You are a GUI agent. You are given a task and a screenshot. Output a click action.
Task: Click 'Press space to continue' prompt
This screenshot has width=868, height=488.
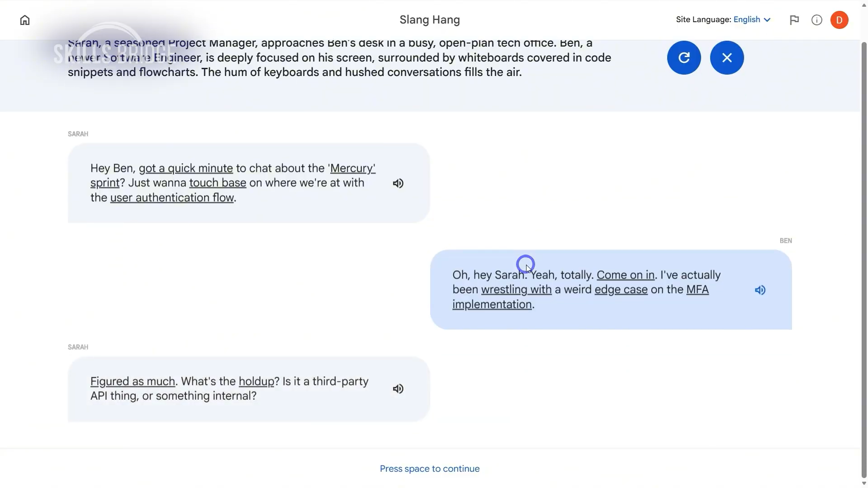tap(429, 469)
